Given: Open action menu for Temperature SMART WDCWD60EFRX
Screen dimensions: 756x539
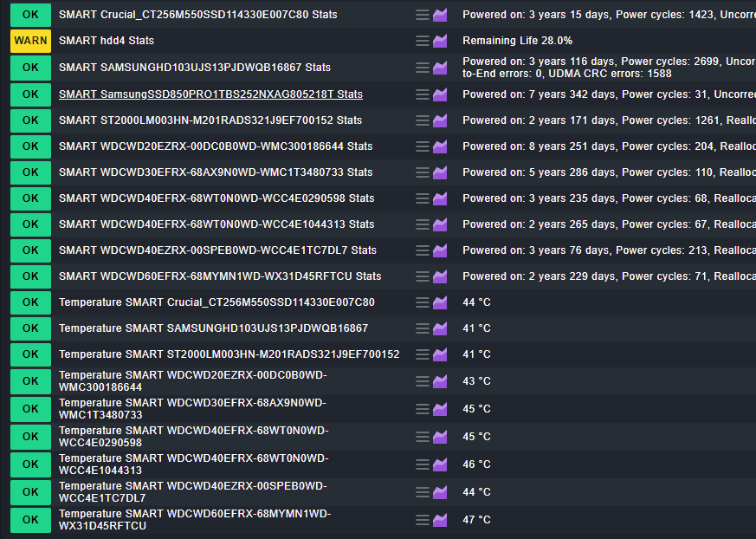Looking at the screenshot, I should 423,520.
